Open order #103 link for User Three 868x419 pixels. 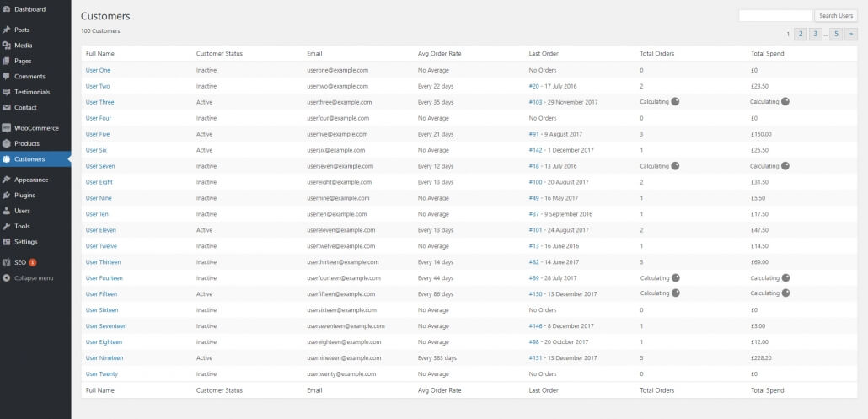pos(536,102)
